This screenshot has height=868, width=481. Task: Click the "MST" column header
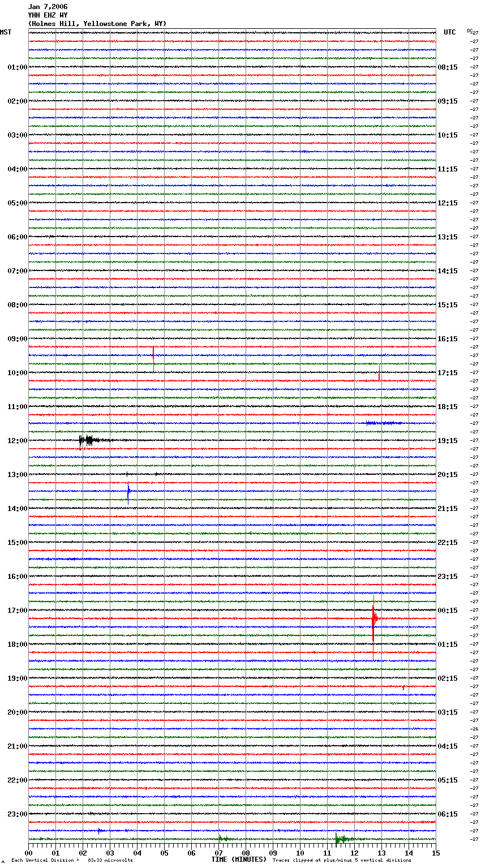(x=6, y=32)
